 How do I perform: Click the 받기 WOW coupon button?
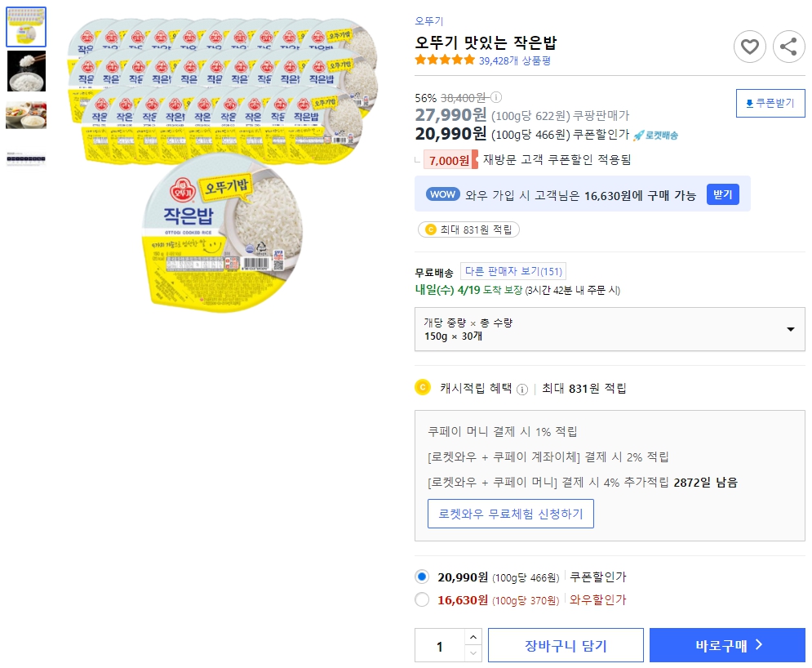(x=721, y=194)
